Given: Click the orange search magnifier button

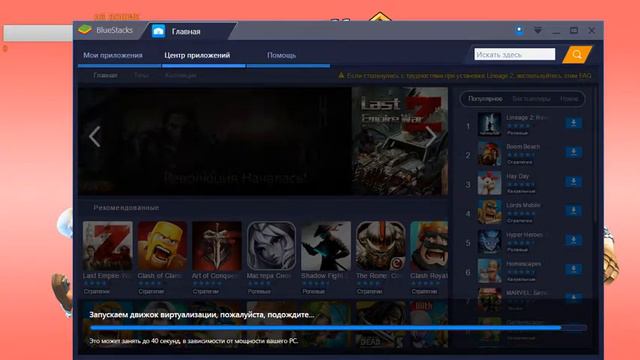Looking at the screenshot, I should tap(577, 54).
